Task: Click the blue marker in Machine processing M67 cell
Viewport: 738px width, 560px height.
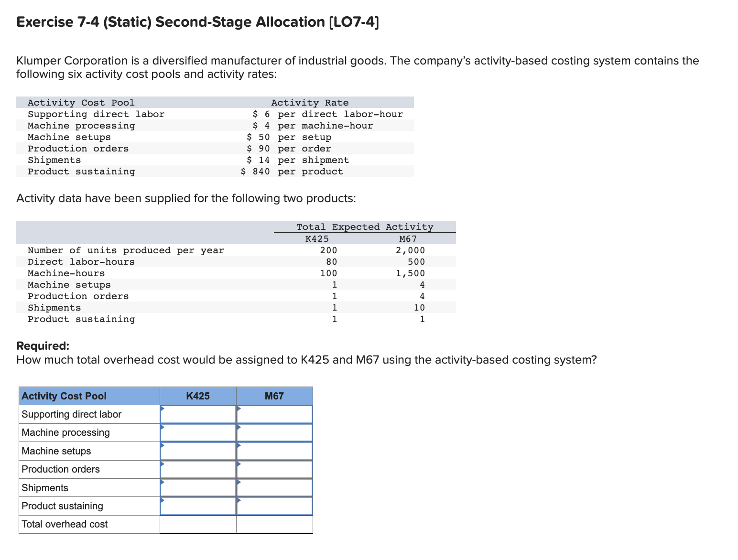Action: pyautogui.click(x=239, y=428)
